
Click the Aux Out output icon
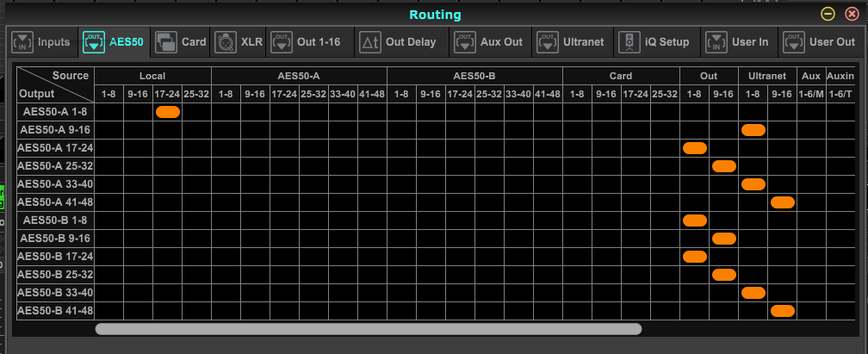[x=465, y=42]
